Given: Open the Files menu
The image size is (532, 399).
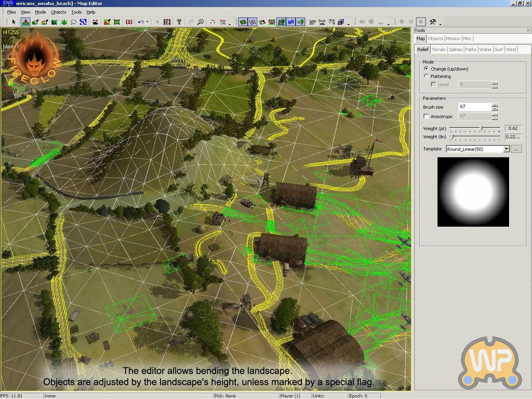Looking at the screenshot, I should 11,12.
